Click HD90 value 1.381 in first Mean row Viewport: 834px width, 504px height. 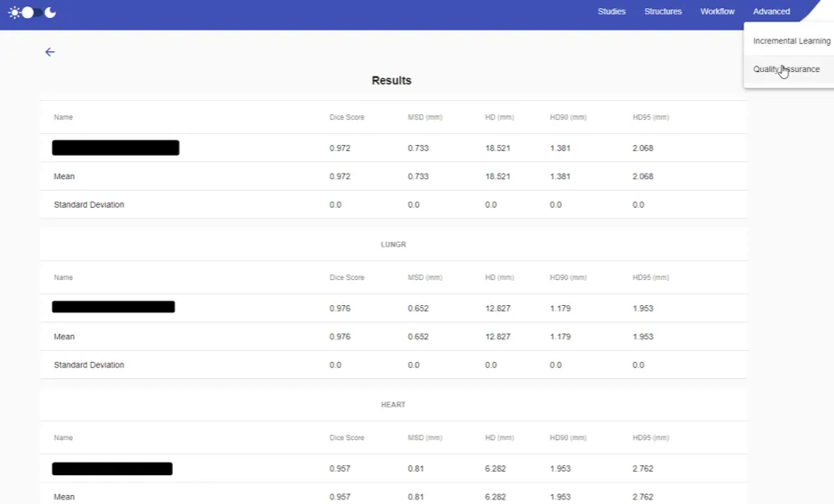[x=560, y=176]
